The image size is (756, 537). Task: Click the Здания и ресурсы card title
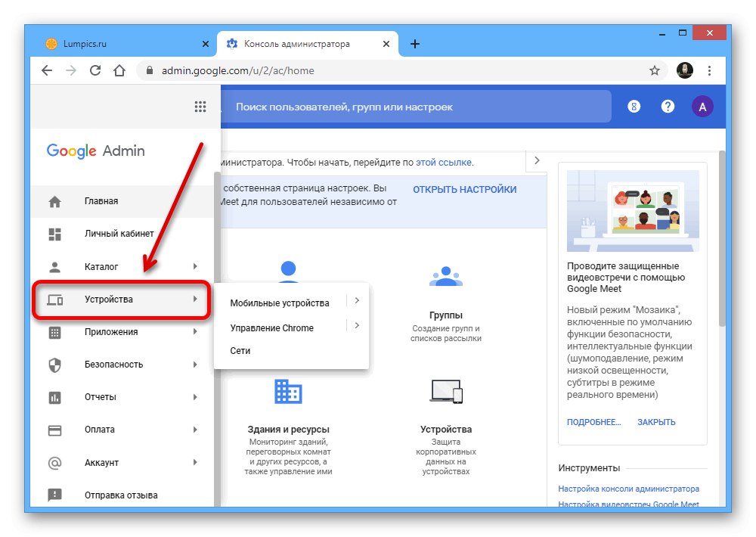click(288, 430)
